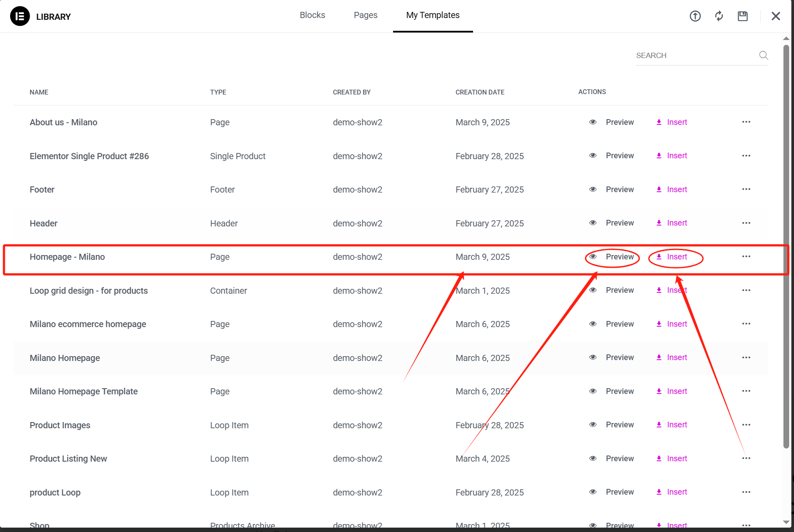Click the Import Template upload icon
This screenshot has width=794, height=532.
tap(695, 16)
